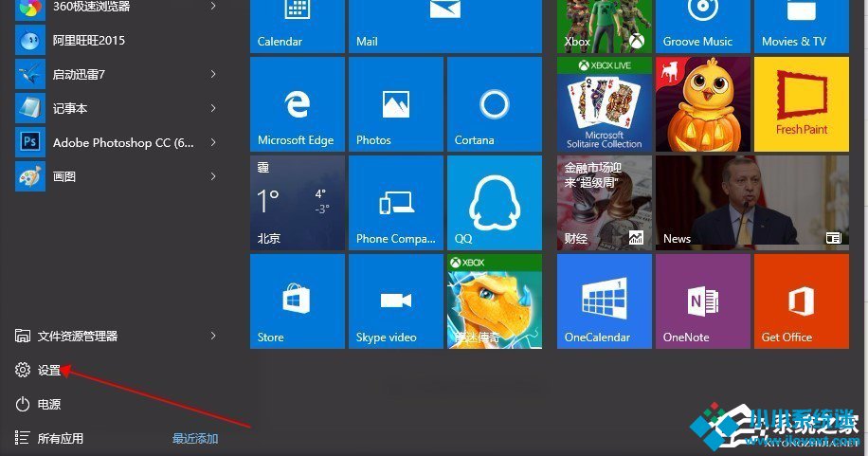Launch the Xbox tile
The height and width of the screenshot is (456, 868).
pyautogui.click(x=604, y=26)
